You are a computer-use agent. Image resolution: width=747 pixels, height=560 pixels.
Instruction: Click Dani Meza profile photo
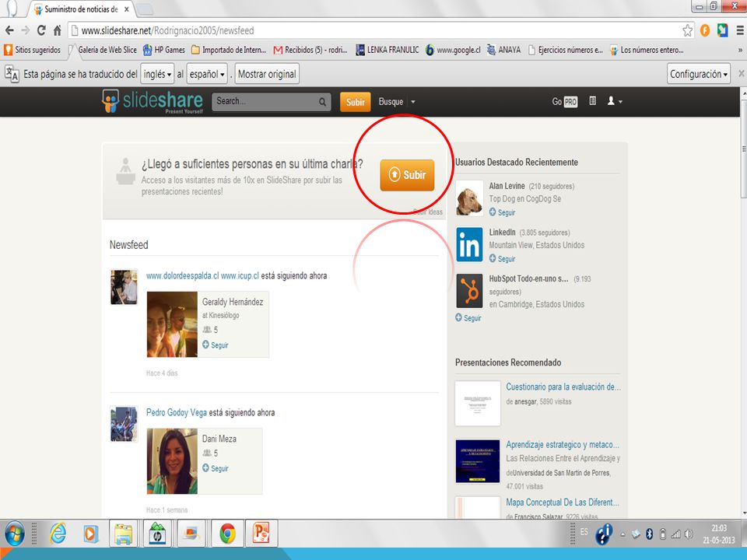[x=172, y=461]
